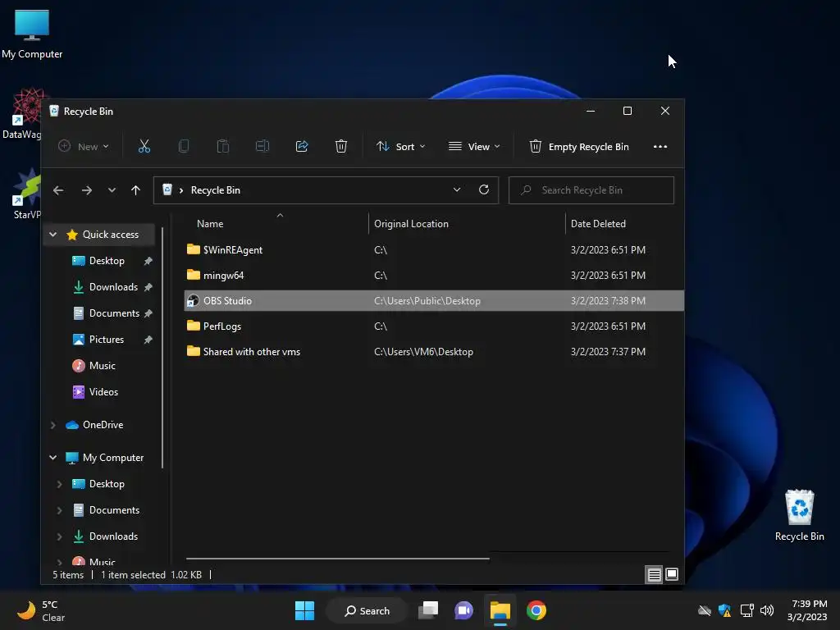Open the See more three-dots menu

tap(660, 147)
